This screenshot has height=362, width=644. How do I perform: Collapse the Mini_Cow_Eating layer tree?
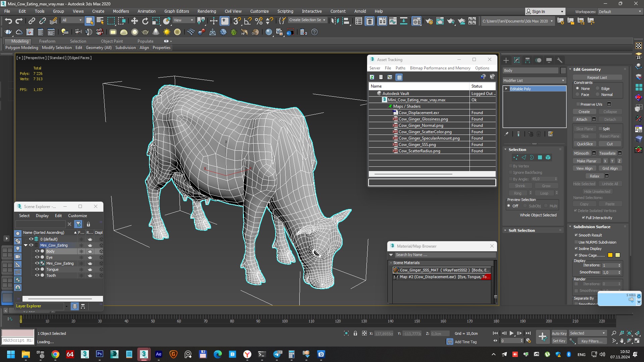tap(26, 245)
